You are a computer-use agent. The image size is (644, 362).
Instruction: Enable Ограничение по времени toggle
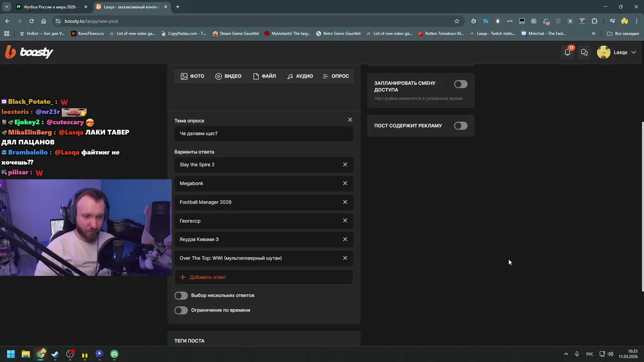[181, 310]
